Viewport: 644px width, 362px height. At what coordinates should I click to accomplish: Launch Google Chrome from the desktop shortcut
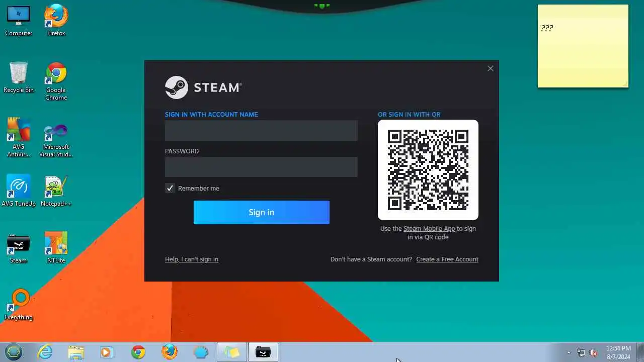[x=56, y=81]
